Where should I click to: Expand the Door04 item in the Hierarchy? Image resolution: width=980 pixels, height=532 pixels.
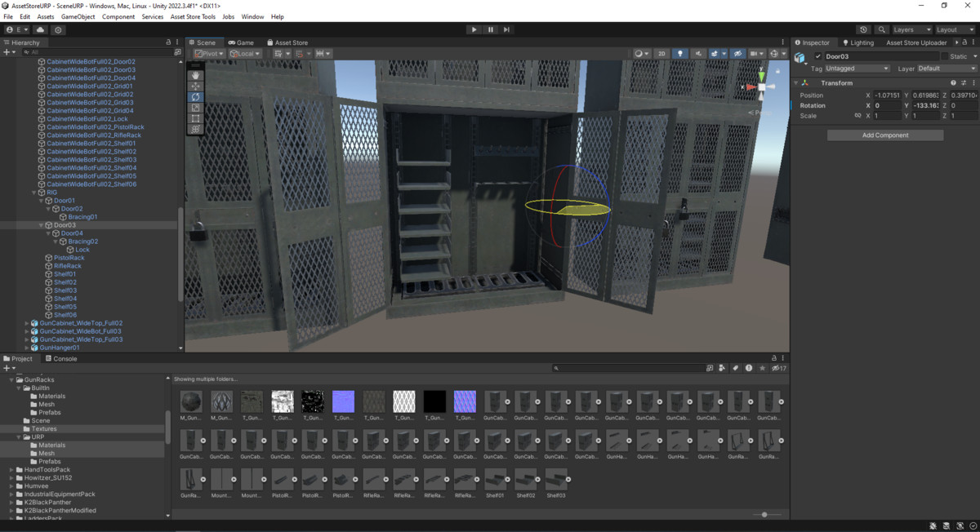47,233
